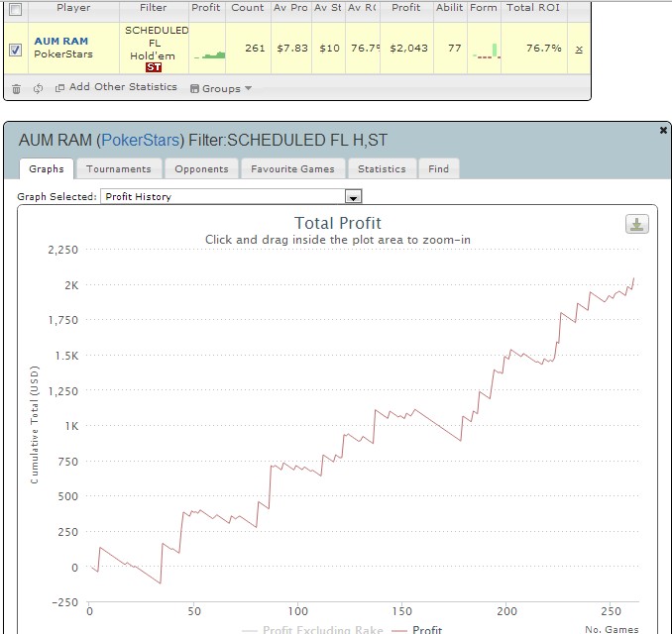The image size is (672, 634).
Task: Click the Profit History combo box field
Action: pyautogui.click(x=231, y=196)
